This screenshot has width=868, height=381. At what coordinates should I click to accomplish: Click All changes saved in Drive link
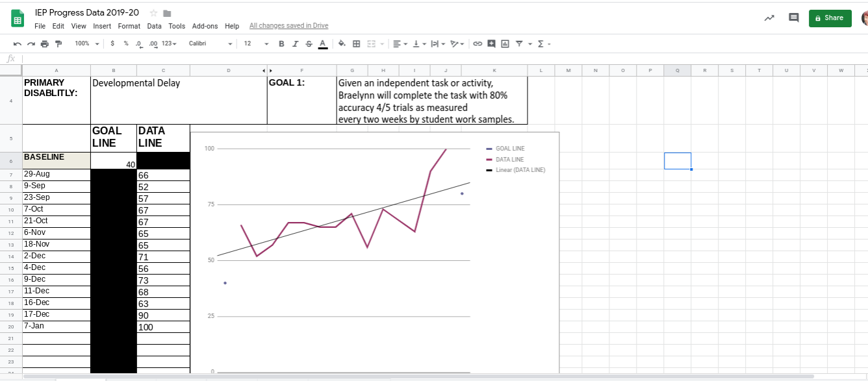pos(288,26)
